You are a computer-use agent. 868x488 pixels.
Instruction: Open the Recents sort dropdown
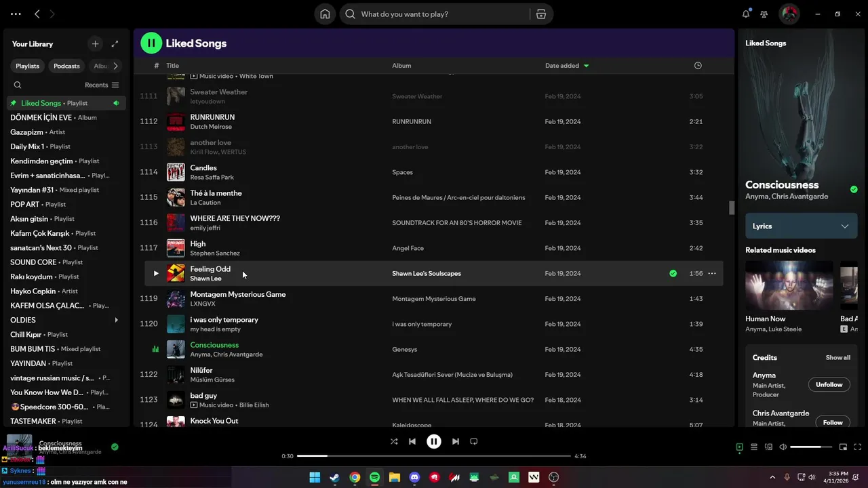[102, 85]
